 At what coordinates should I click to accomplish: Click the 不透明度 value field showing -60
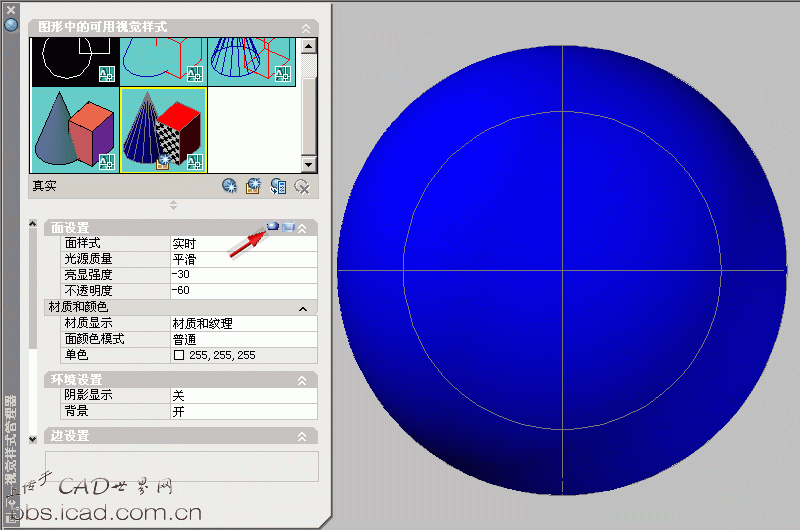tap(243, 290)
